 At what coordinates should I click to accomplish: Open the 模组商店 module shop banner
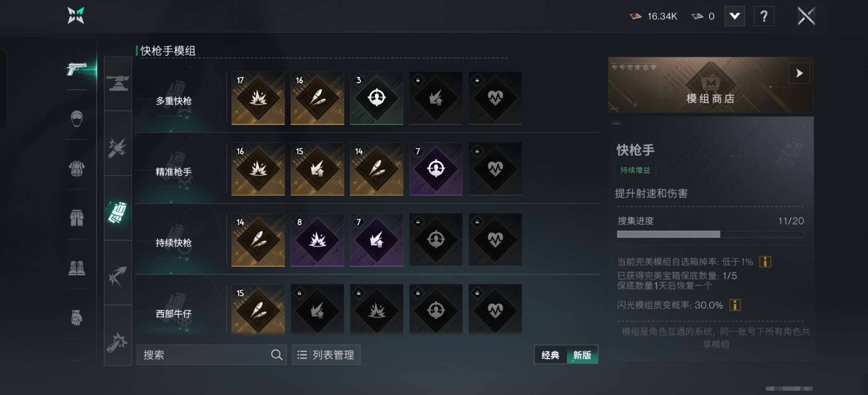pos(711,85)
